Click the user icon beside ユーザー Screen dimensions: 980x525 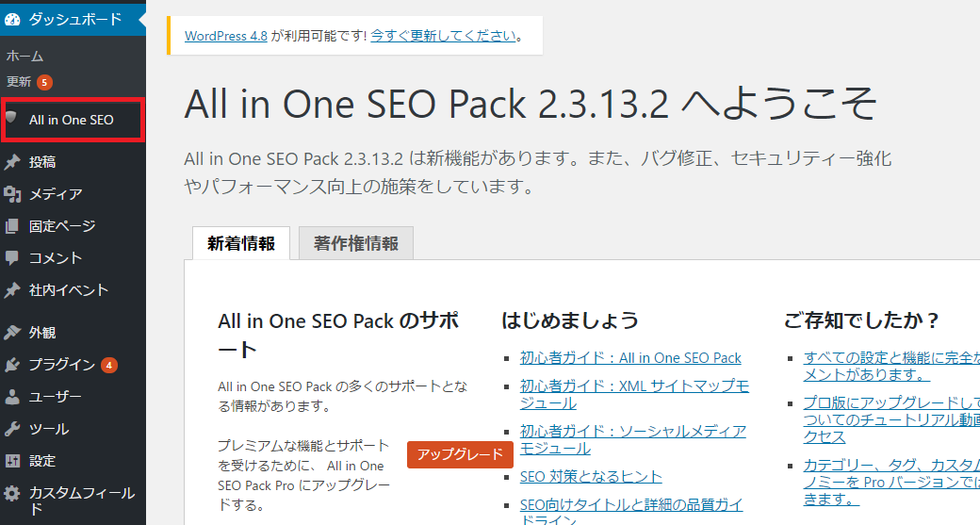pos(12,397)
